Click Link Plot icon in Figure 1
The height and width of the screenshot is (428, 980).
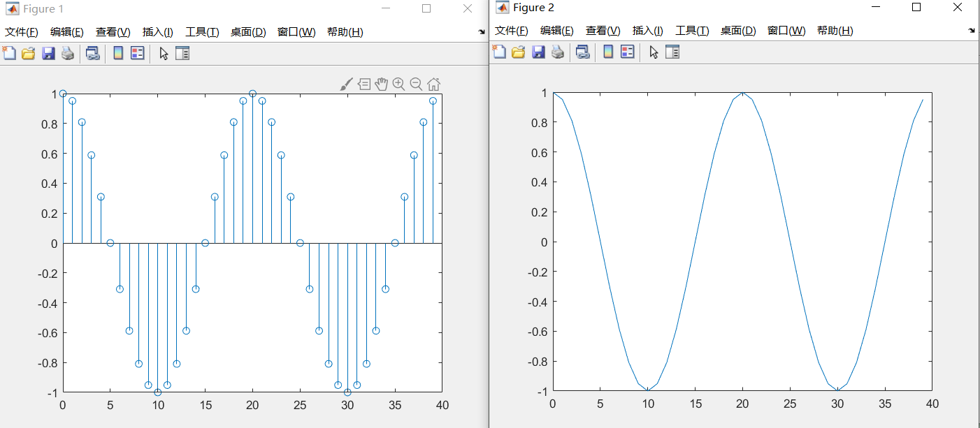point(92,53)
